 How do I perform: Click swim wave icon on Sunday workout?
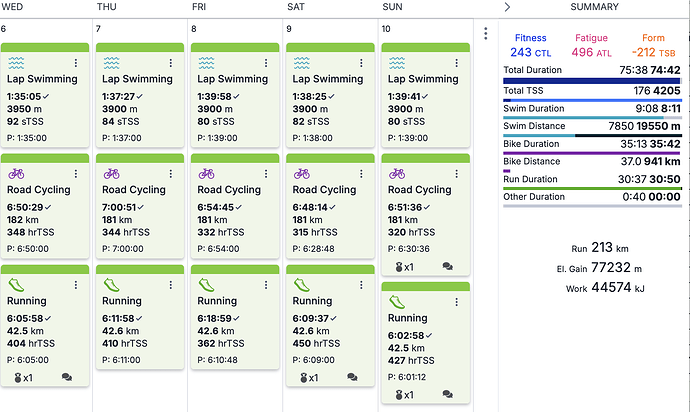pyautogui.click(x=397, y=63)
